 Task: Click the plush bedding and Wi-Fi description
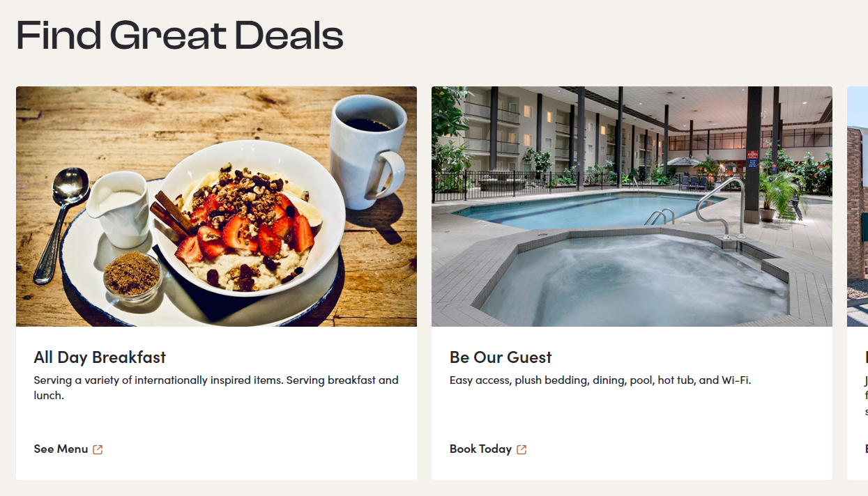(x=600, y=380)
